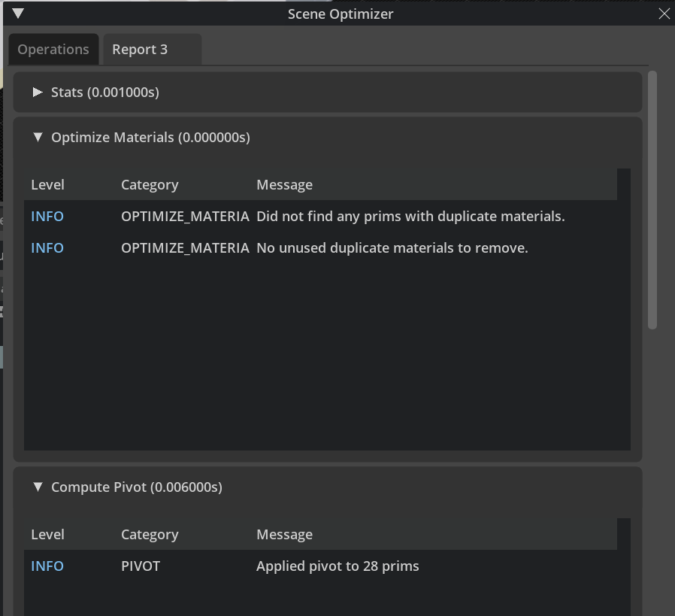The image size is (675, 616).
Task: Click the Optimize Materials table's scrollbar
Action: [x=623, y=308]
